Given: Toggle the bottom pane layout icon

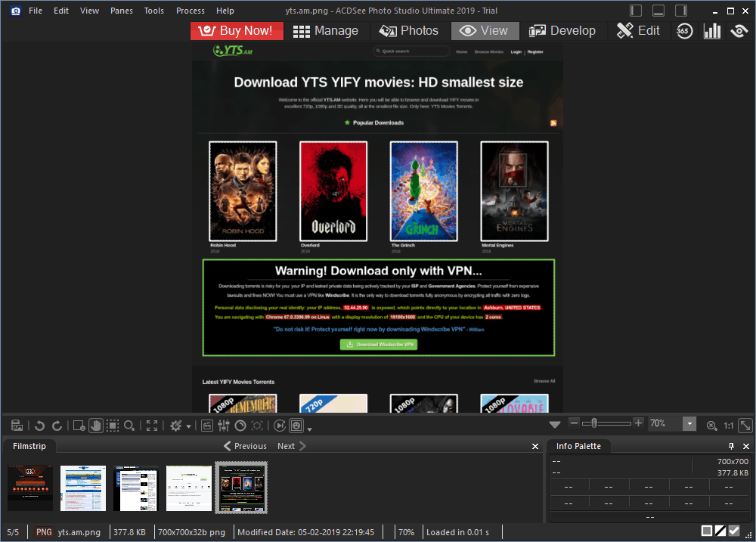Looking at the screenshot, I should (658, 11).
